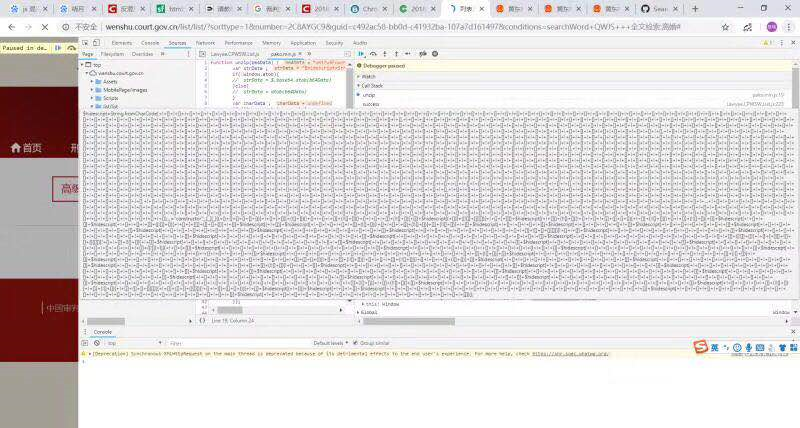Select the Overrides navigator tab

click(x=142, y=54)
